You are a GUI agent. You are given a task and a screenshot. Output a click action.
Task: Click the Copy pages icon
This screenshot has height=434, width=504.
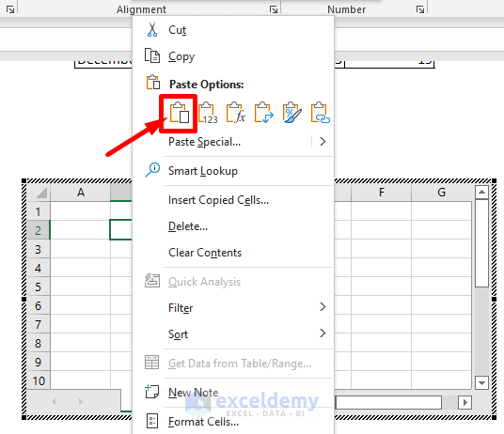click(x=152, y=55)
